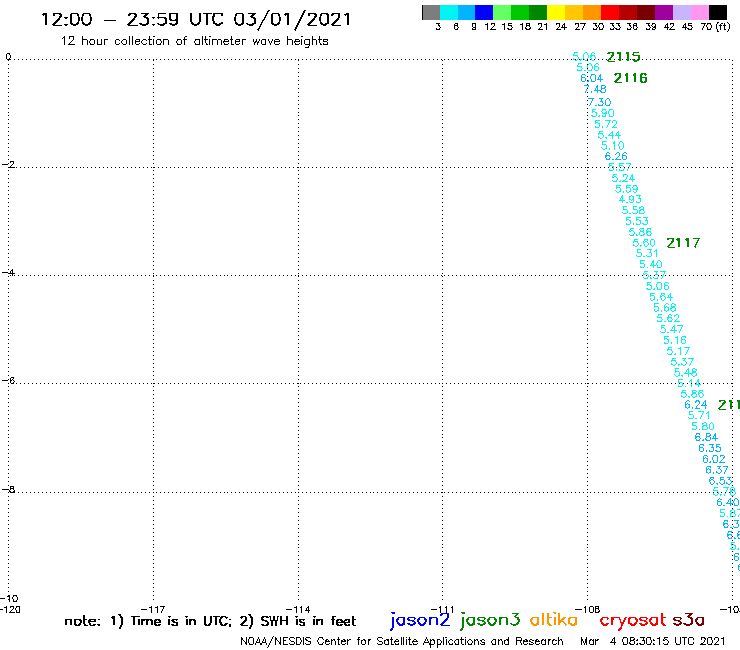Click the 5.31 wave height reading
740x650 pixels.
pos(647,253)
